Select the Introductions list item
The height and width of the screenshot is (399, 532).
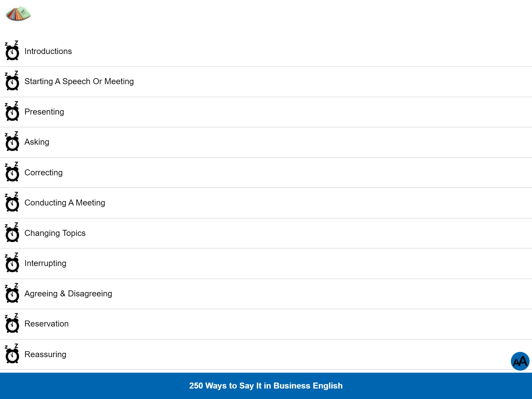tap(266, 51)
